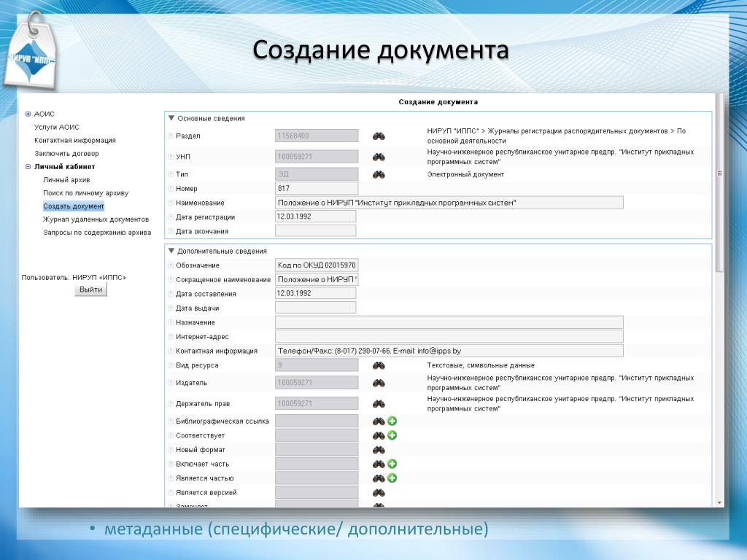The width and height of the screenshot is (747, 560).
Task: Open Поиск по личному архиву
Action: tap(86, 192)
